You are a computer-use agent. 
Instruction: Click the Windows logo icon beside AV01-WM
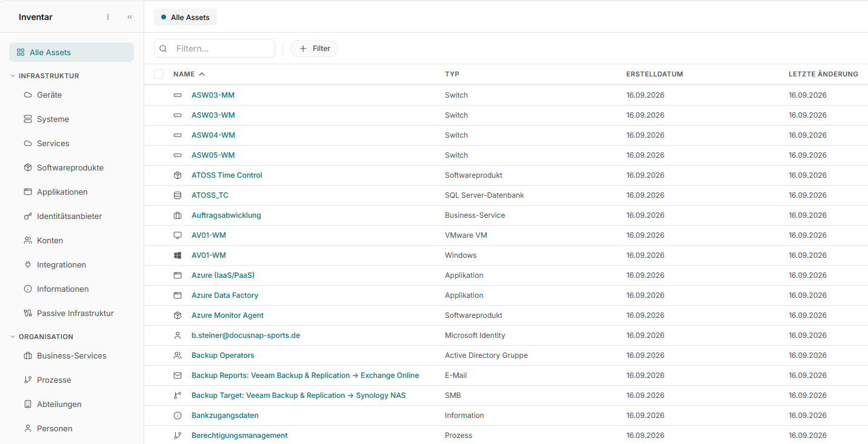click(x=178, y=255)
